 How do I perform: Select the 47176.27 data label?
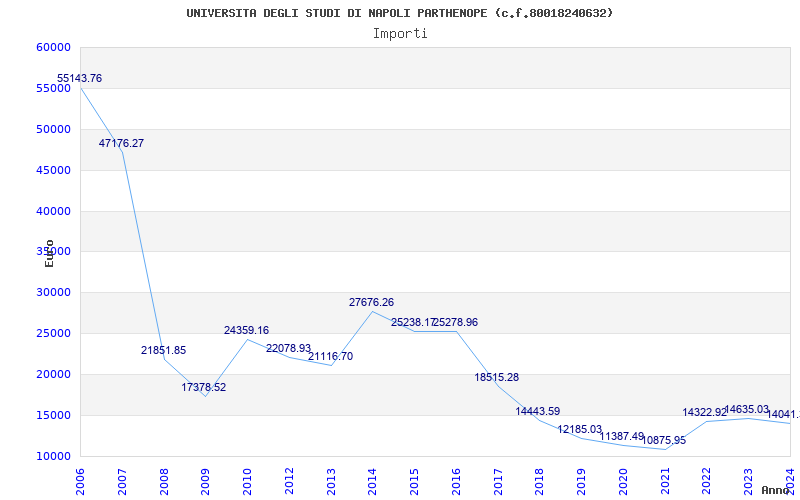(x=121, y=143)
